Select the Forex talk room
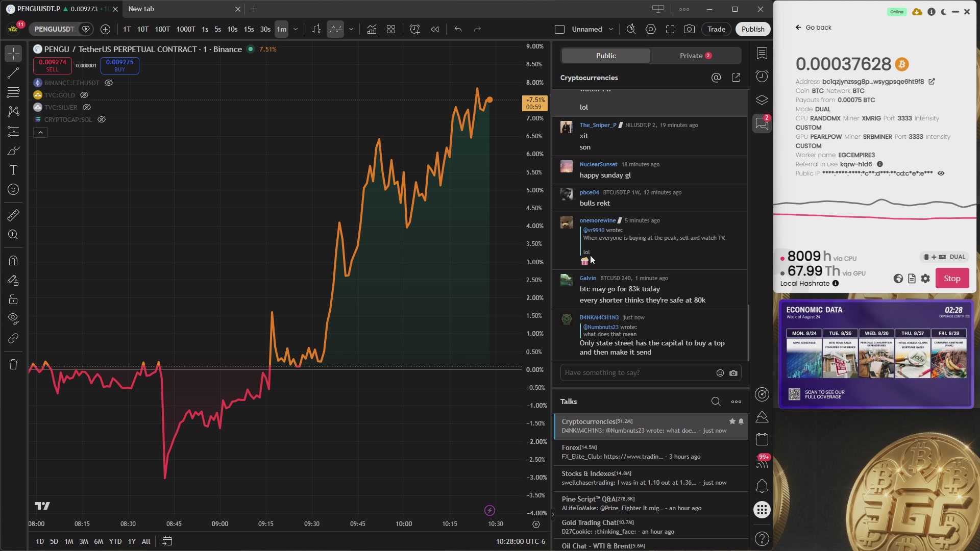Screen dimensions: 980x551 pos(651,452)
